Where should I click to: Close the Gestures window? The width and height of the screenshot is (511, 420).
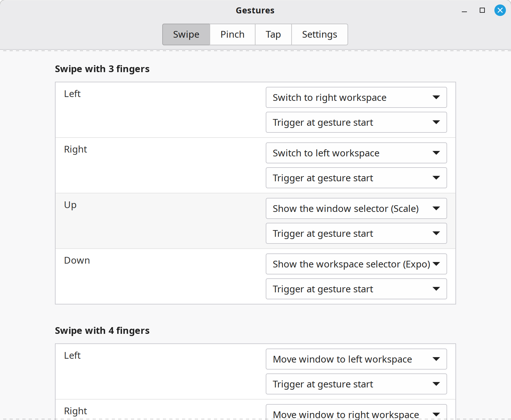(500, 10)
